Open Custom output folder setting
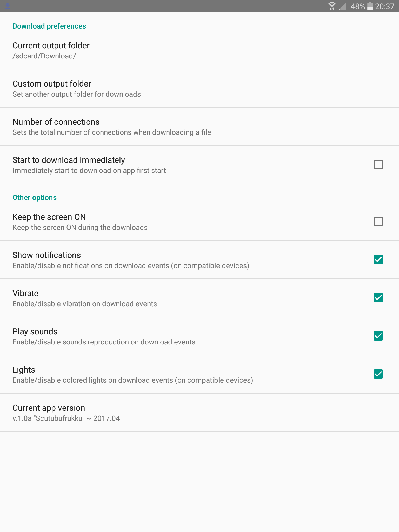The width and height of the screenshot is (399, 532). 52,84
